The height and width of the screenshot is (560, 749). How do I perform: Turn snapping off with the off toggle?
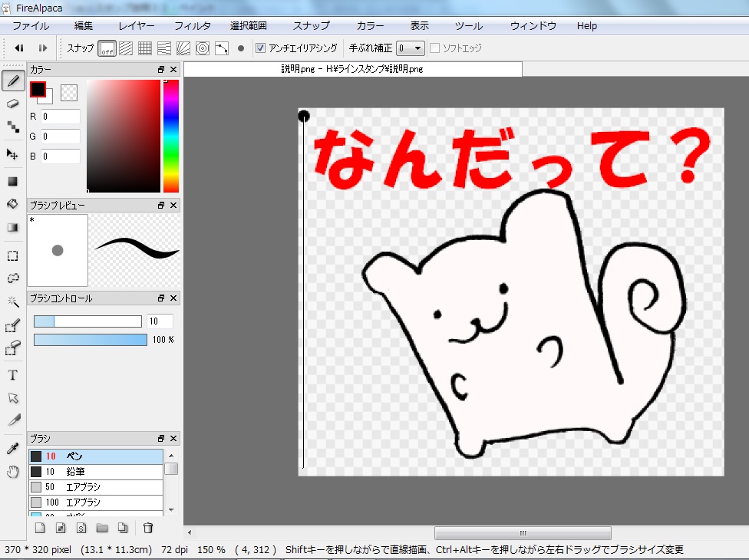click(106, 48)
